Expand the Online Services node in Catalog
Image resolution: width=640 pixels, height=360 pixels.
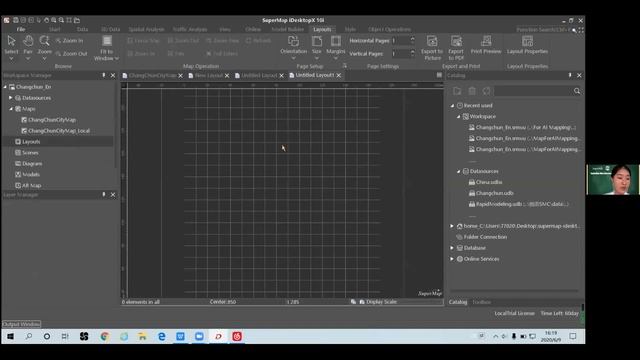coord(452,259)
